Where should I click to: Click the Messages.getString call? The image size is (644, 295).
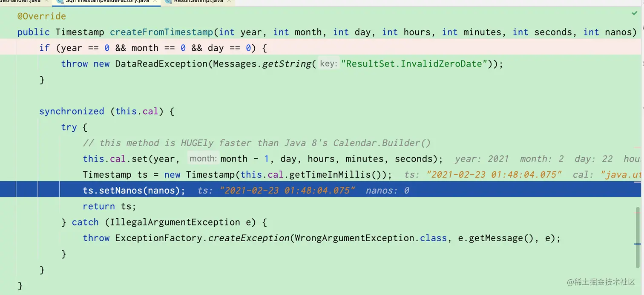264,64
